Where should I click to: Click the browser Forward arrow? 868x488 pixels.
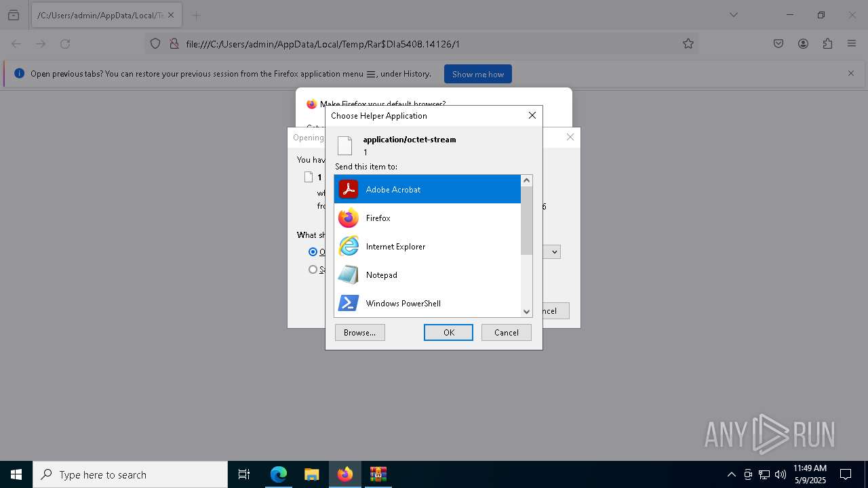coord(41,43)
